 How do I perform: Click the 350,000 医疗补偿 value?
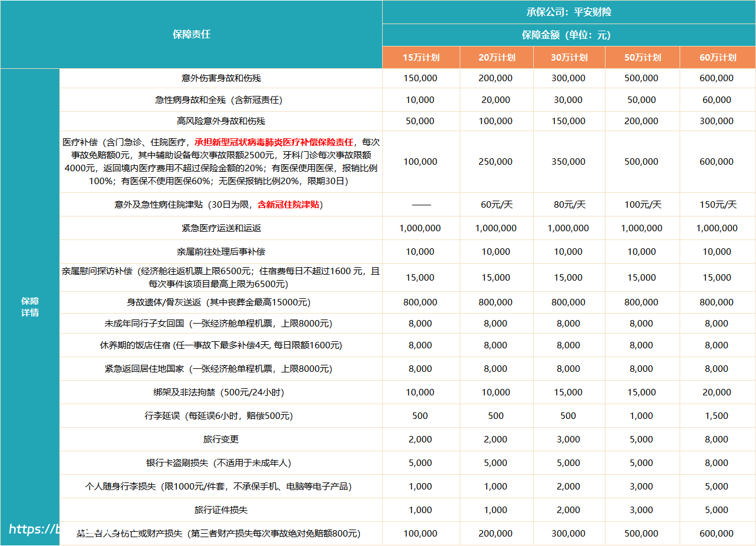pos(568,162)
